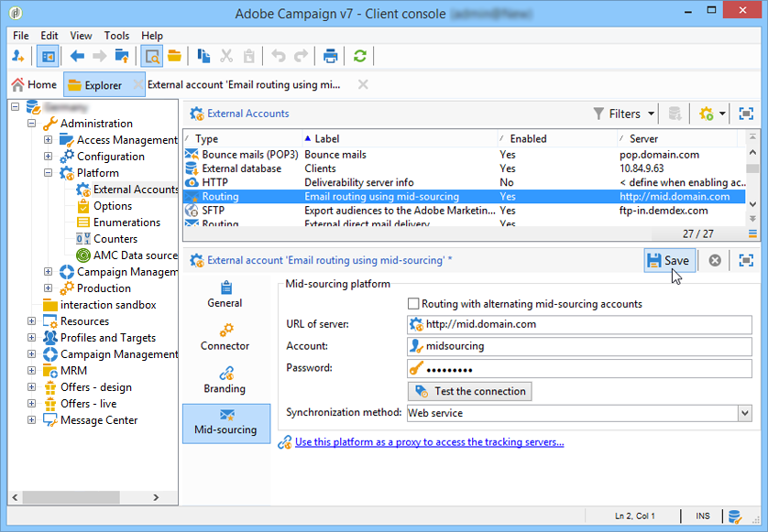This screenshot has width=768, height=532.
Task: Sort by the Enabled column header
Action: coord(558,139)
